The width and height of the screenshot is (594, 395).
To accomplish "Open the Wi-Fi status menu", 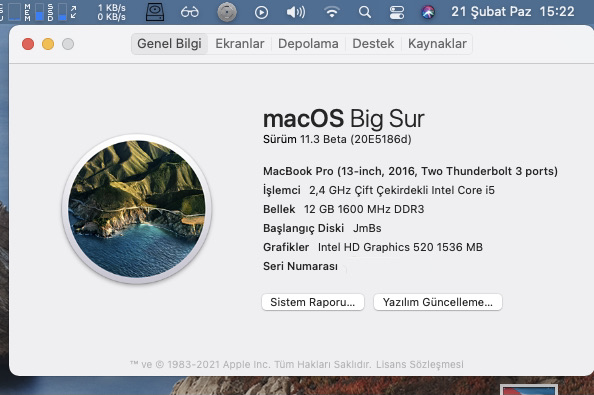I will click(331, 12).
